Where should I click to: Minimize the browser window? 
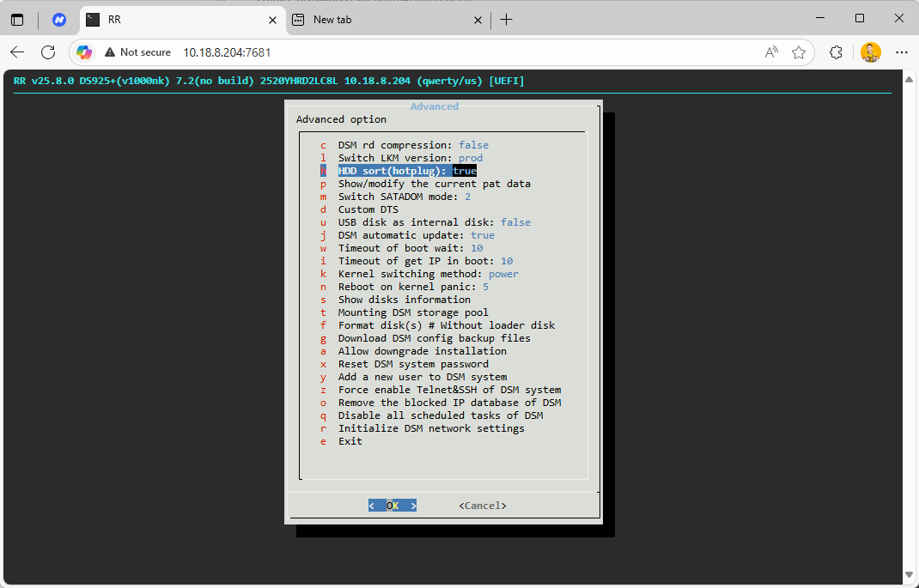[820, 19]
